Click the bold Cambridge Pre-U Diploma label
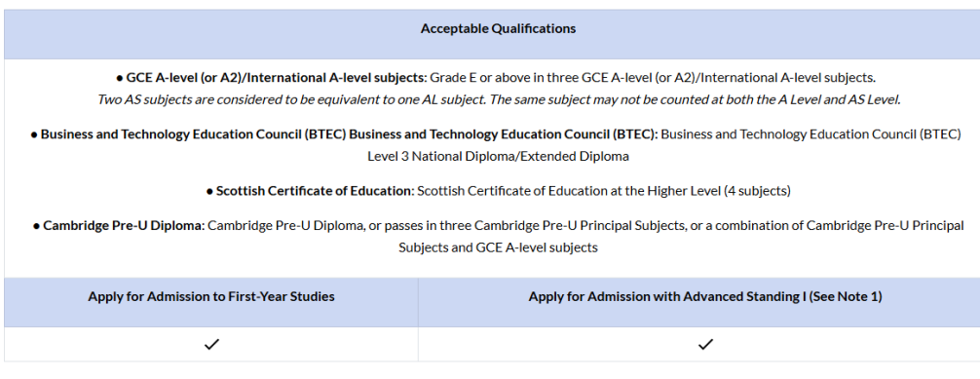Viewport: 980px width, 379px height. click(x=124, y=226)
